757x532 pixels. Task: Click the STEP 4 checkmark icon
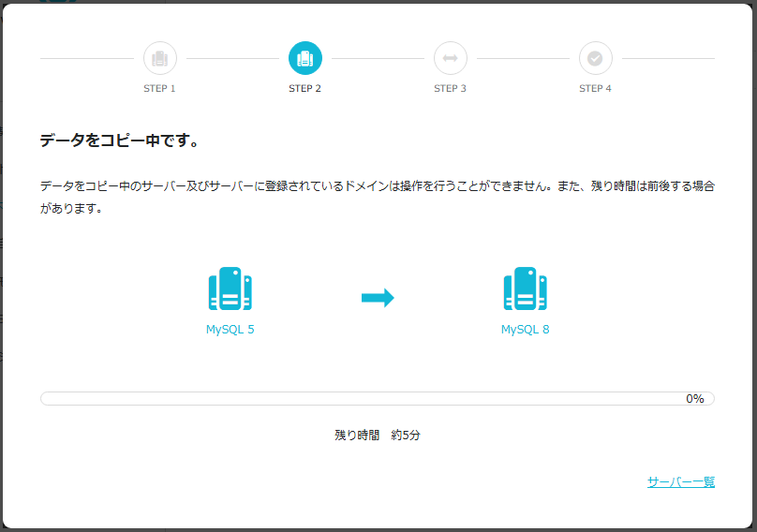point(596,58)
